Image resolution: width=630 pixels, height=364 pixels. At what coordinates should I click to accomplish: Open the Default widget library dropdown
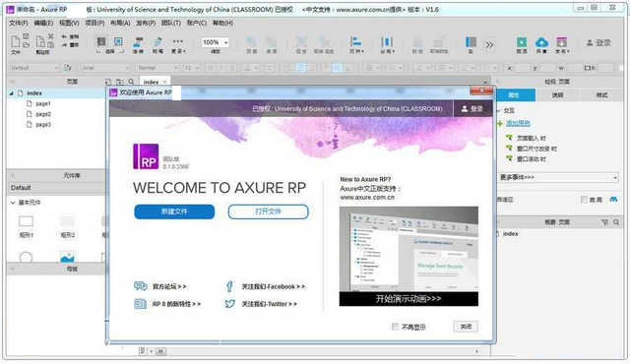(x=57, y=188)
